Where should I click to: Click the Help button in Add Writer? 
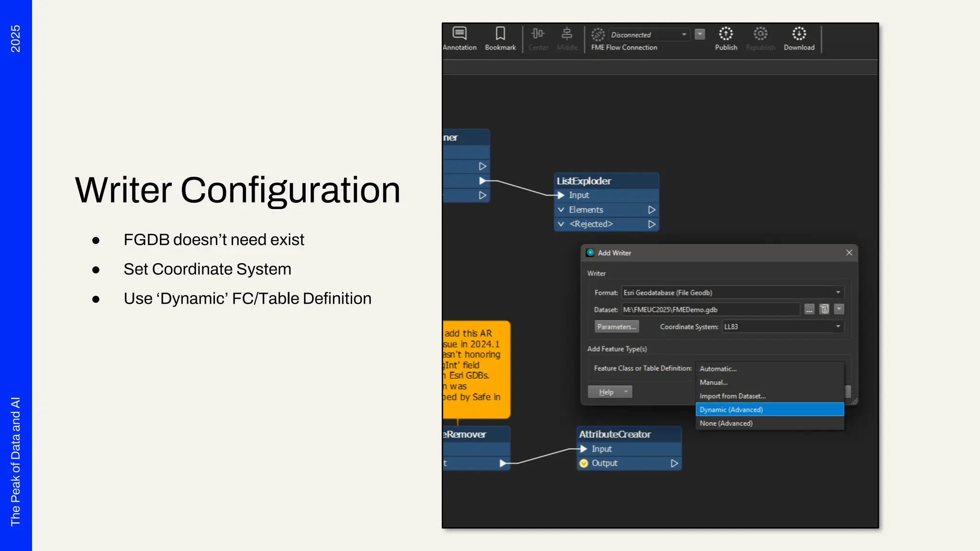pyautogui.click(x=606, y=392)
